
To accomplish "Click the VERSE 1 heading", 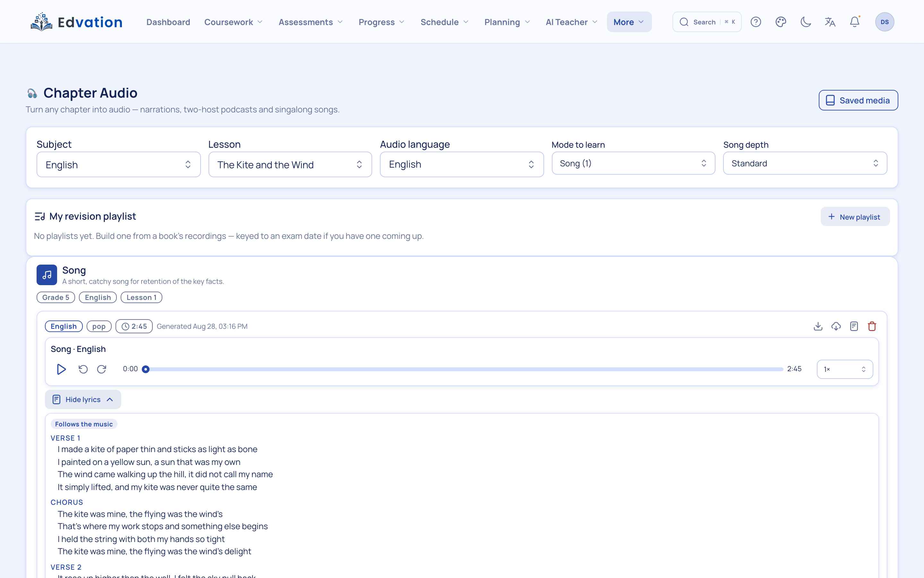I will pos(65,438).
